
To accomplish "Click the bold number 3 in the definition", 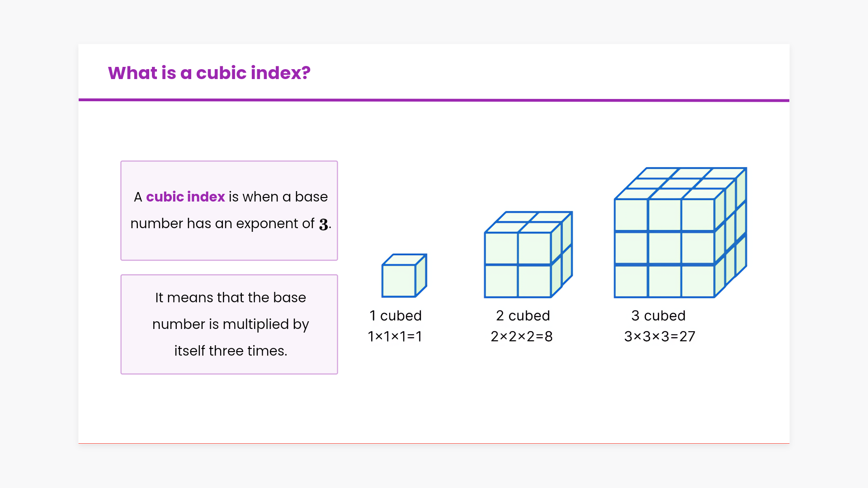I will (323, 225).
